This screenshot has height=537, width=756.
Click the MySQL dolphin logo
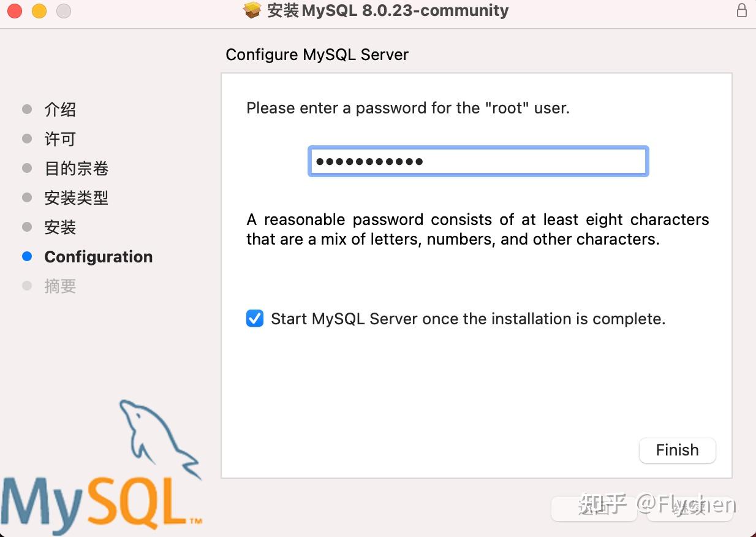pos(157,438)
